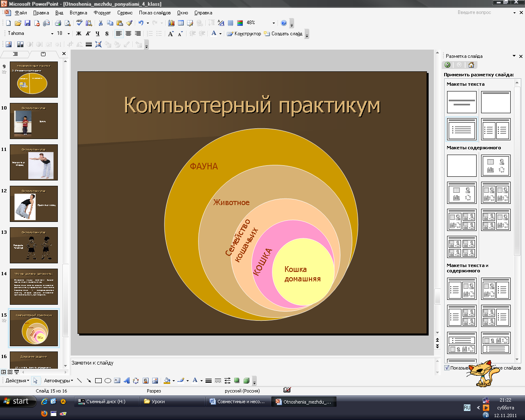Align text to the left
This screenshot has width=525, height=420.
coord(119,34)
